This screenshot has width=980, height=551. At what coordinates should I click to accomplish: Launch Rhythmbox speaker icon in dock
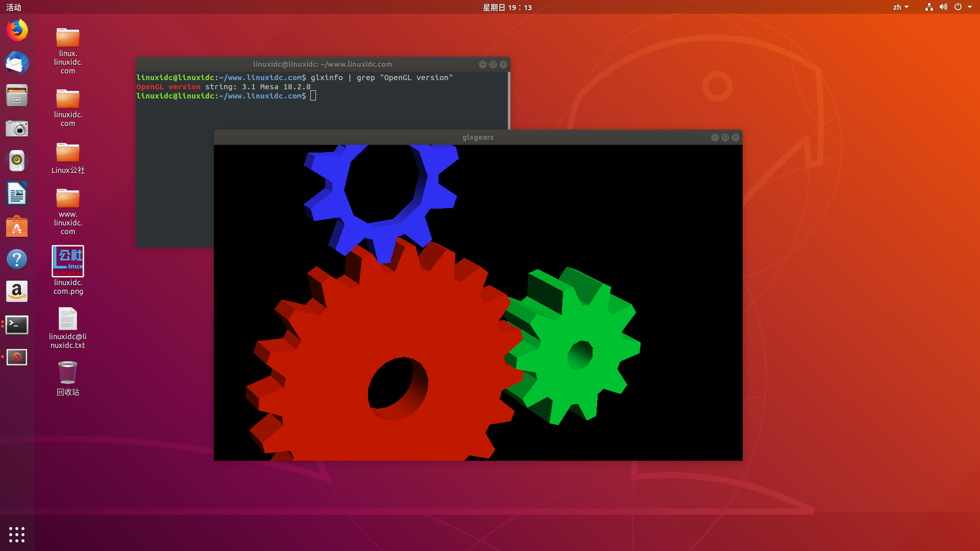17,161
